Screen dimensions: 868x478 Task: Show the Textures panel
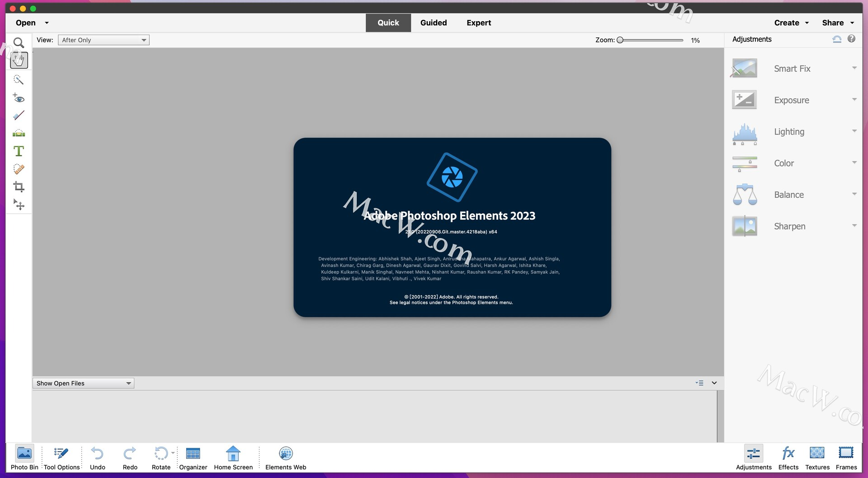[817, 458]
